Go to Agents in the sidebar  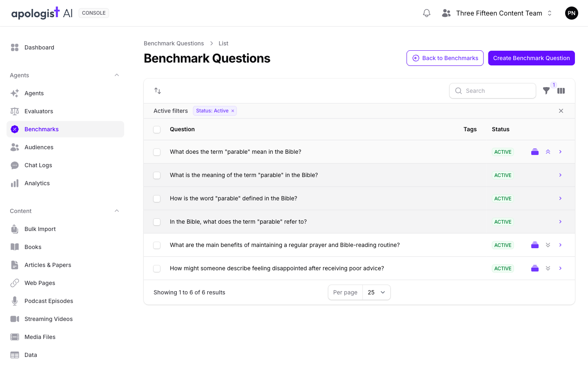point(65,93)
